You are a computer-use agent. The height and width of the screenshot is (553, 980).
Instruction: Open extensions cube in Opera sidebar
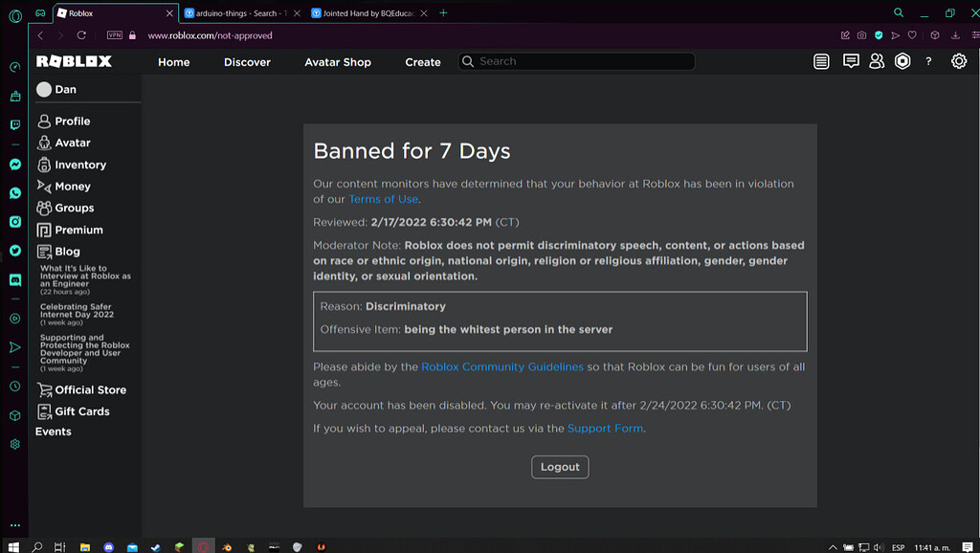point(15,415)
